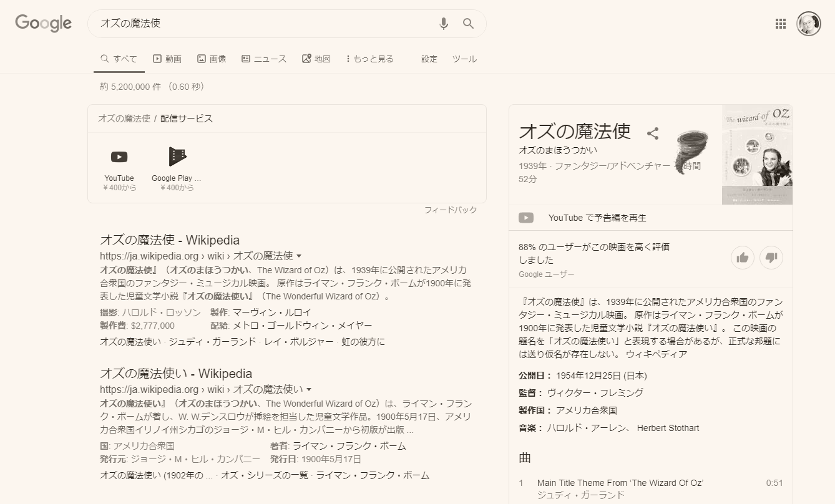
Task: Click the 1900年5月17日 publication date value
Action: [x=331, y=459]
